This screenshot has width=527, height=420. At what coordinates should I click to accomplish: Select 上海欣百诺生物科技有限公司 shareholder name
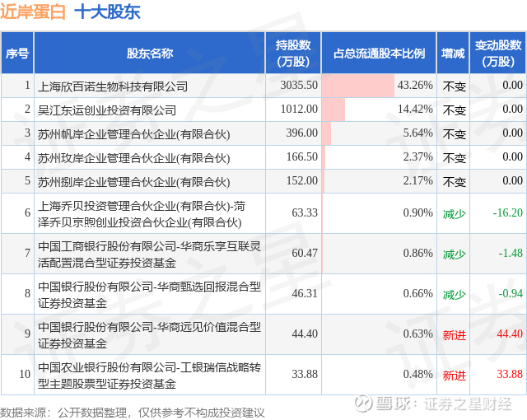click(x=113, y=86)
